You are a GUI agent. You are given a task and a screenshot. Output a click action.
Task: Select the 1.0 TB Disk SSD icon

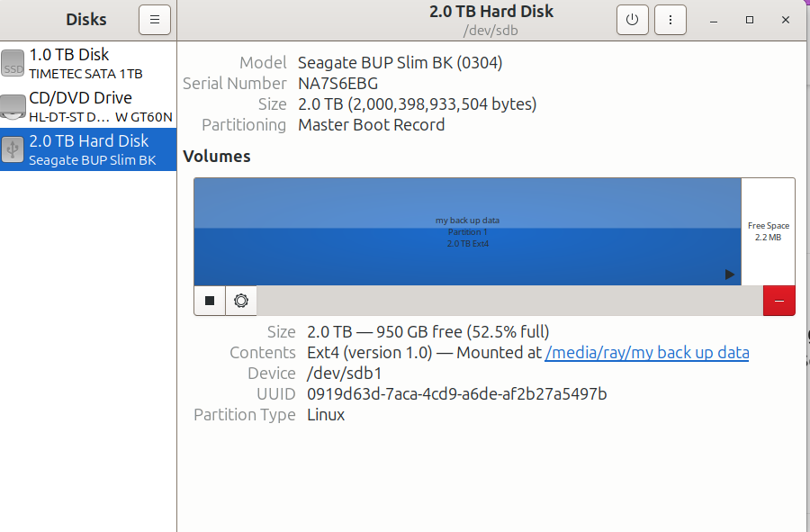coord(13,63)
